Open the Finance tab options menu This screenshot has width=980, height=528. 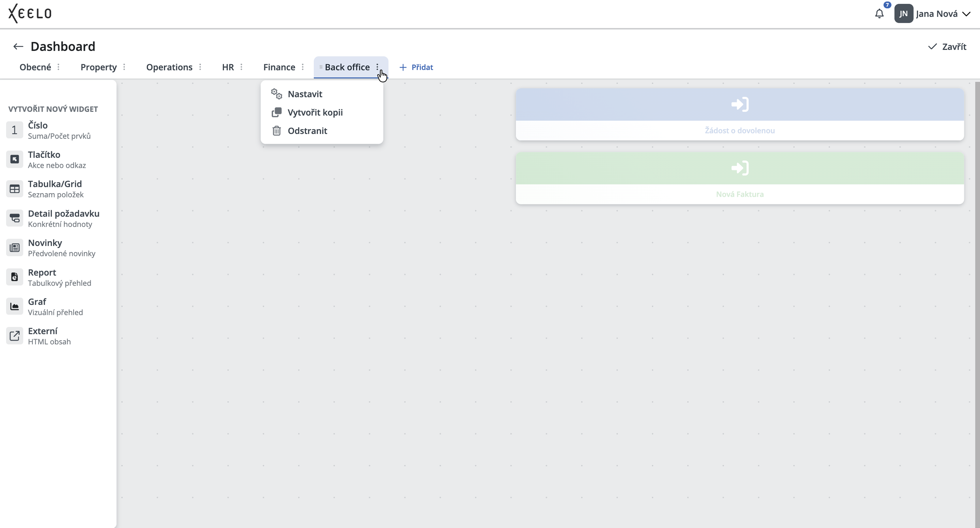pos(302,67)
